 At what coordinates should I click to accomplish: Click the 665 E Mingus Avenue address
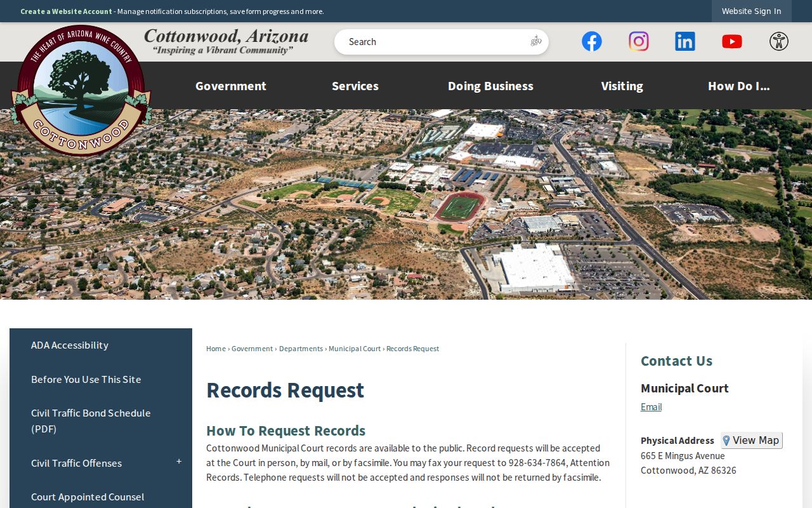coord(683,455)
